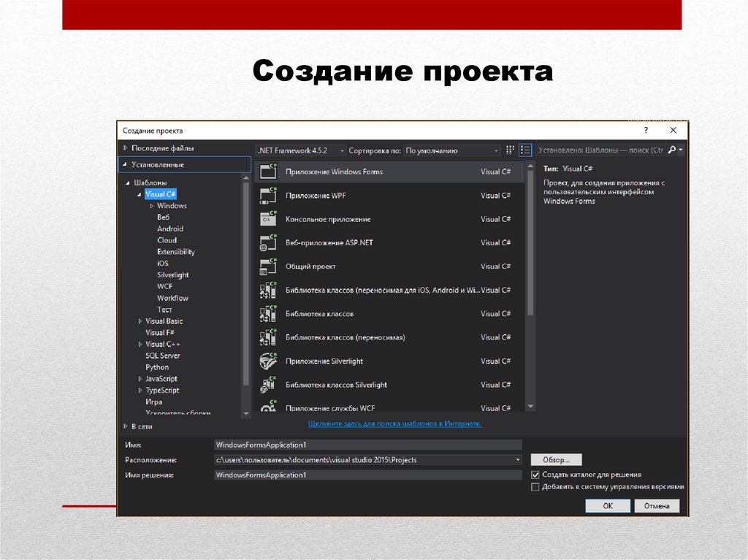This screenshot has height=560, width=748.
Task: Choose the Приложение Silverlight template icon
Action: pos(268,361)
